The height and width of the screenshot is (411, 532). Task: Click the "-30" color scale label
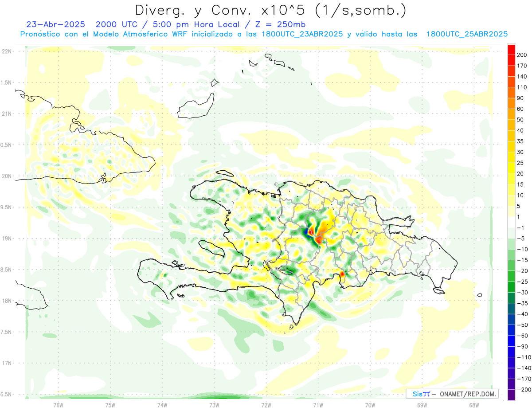[x=522, y=293]
